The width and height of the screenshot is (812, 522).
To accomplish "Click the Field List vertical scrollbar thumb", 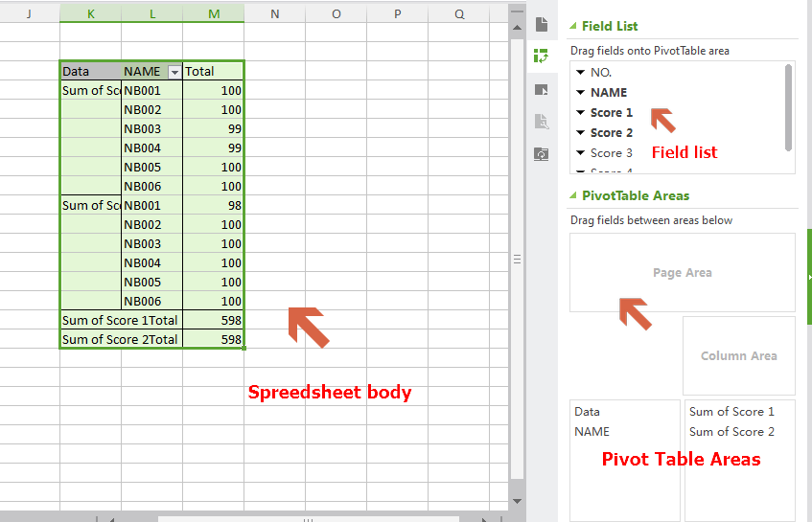I will pyautogui.click(x=788, y=107).
